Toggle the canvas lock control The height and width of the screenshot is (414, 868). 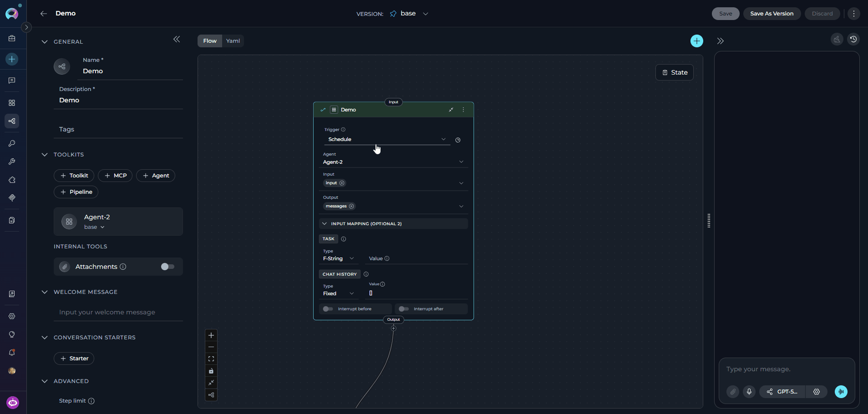coord(211,371)
